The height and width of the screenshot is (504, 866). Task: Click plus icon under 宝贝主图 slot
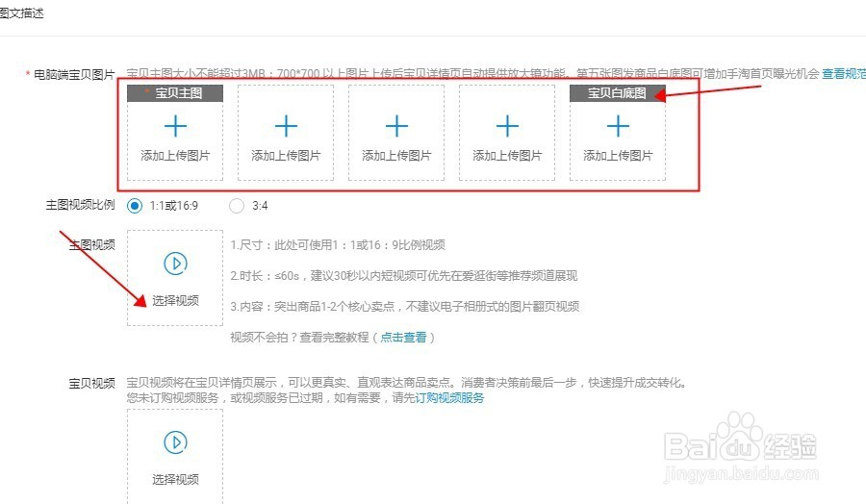(x=176, y=126)
